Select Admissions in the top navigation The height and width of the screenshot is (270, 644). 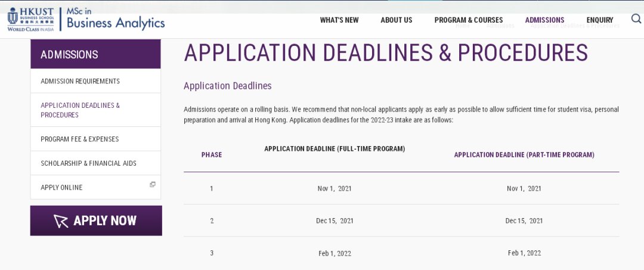(544, 20)
